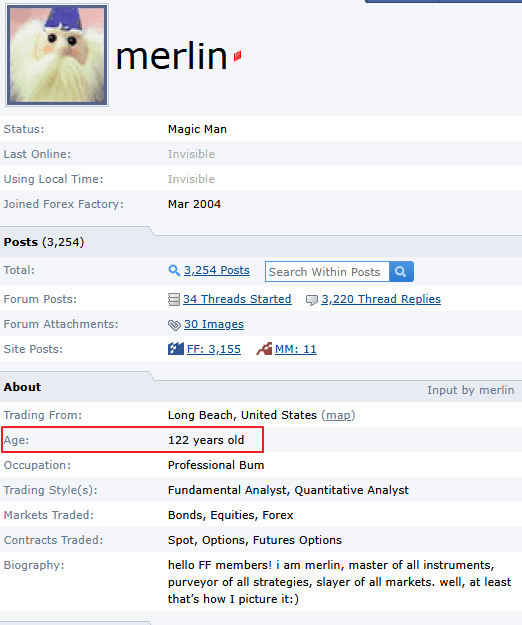Viewport: 522px width, 625px height.
Task: Click the biography paragraph text
Action: pos(339,582)
